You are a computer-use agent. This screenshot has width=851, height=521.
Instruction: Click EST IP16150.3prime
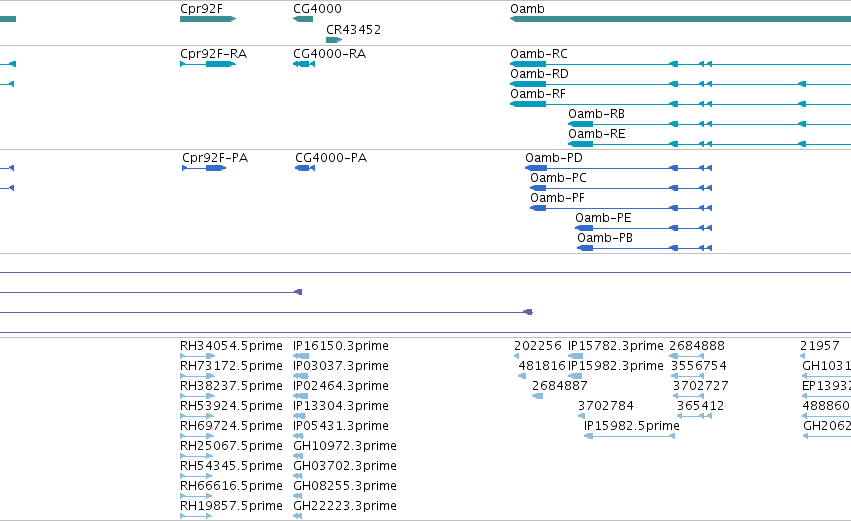[x=301, y=356]
